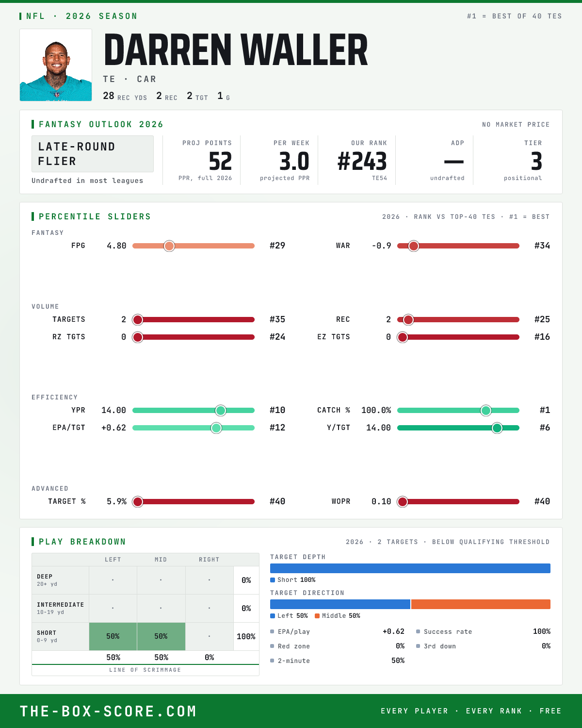Click the Y/TGT slider knob
Screen dimensions: 582x728
497,428
